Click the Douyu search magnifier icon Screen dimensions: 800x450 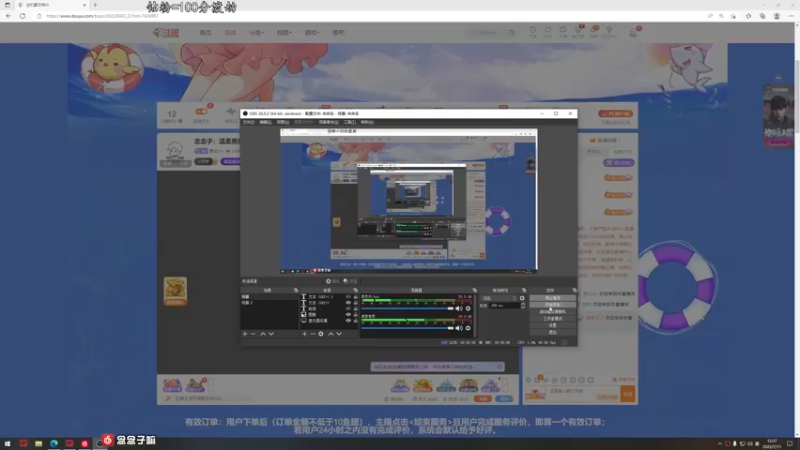pyautogui.click(x=512, y=33)
